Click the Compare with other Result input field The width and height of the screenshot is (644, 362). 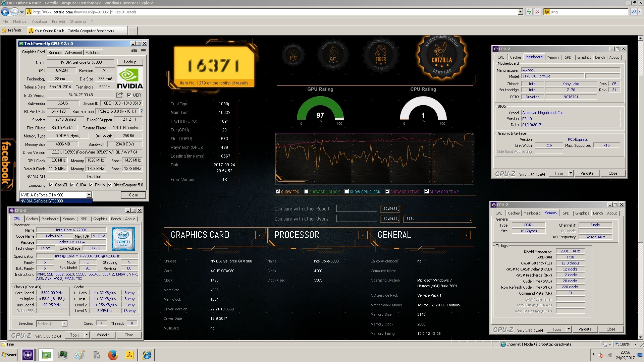[357, 208]
